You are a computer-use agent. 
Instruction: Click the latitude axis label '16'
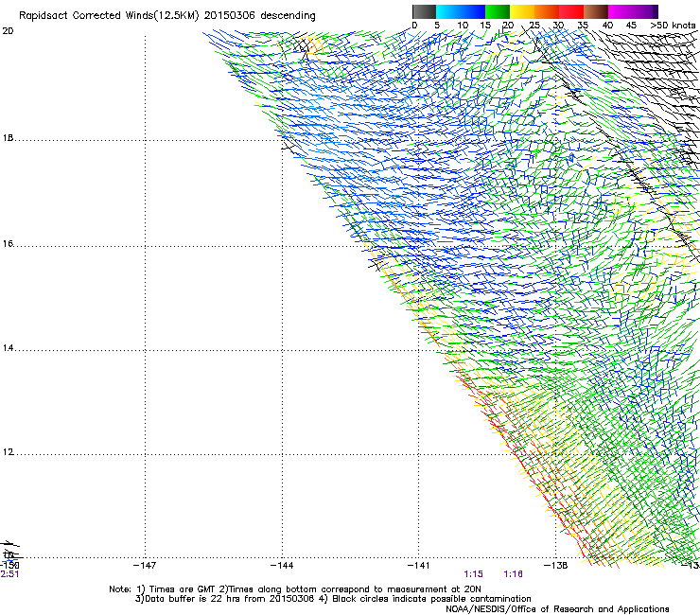click(x=8, y=244)
